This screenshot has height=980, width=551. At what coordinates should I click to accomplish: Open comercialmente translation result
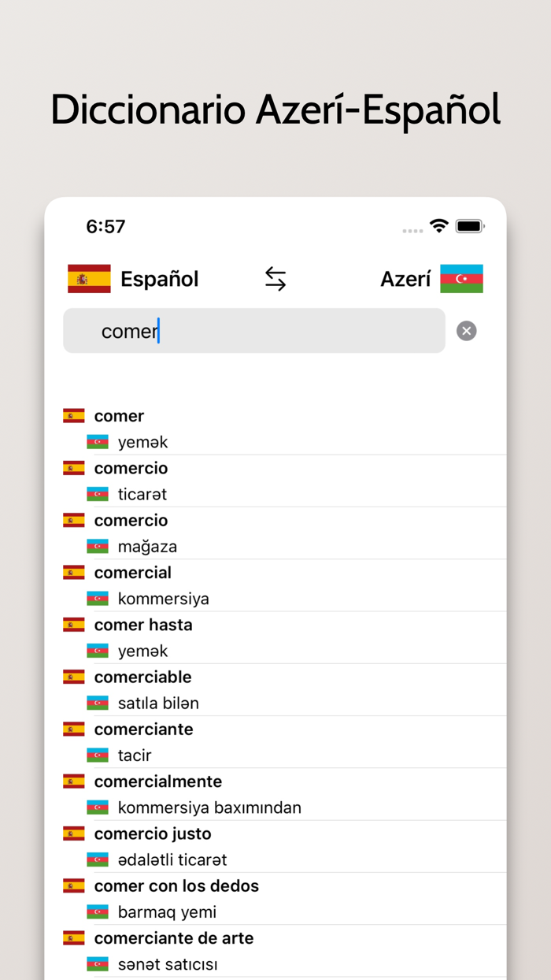click(x=157, y=781)
